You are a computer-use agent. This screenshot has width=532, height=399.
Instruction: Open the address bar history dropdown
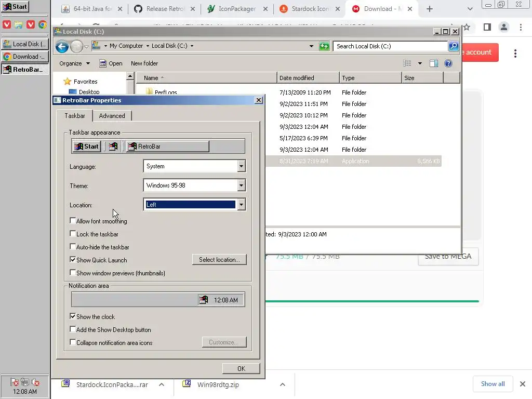[311, 46]
